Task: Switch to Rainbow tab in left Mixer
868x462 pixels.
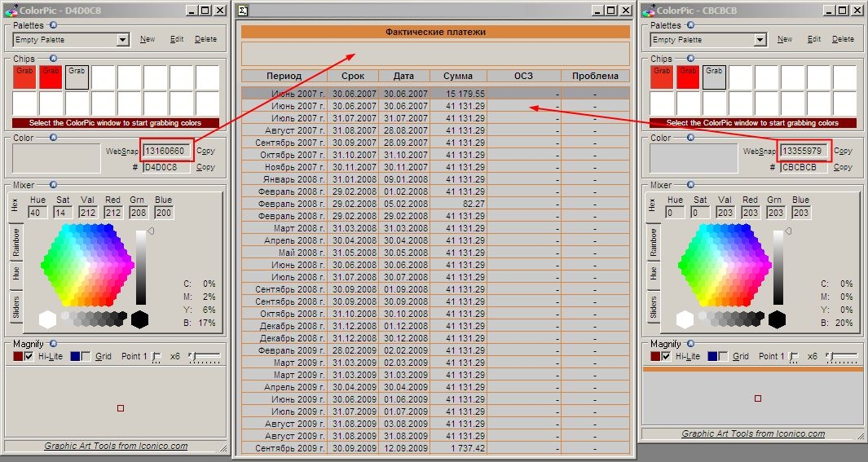Action: coord(15,243)
